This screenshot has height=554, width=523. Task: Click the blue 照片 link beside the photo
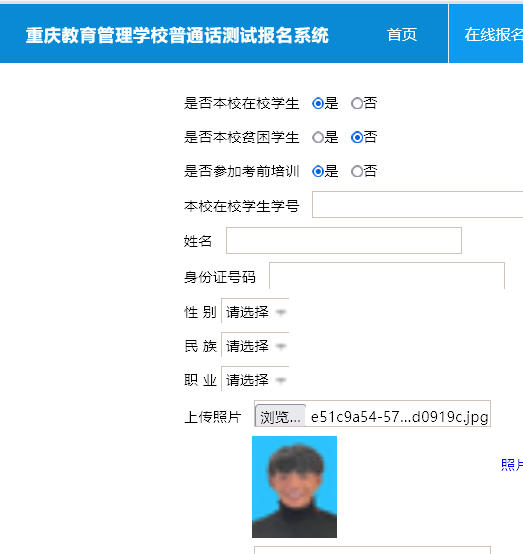(512, 465)
